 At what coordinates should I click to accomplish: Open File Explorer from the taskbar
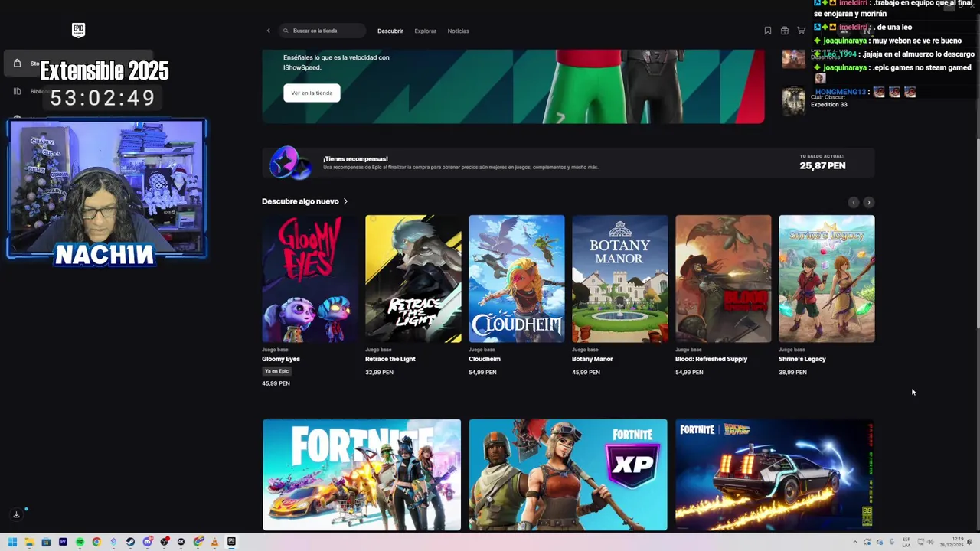(29, 542)
